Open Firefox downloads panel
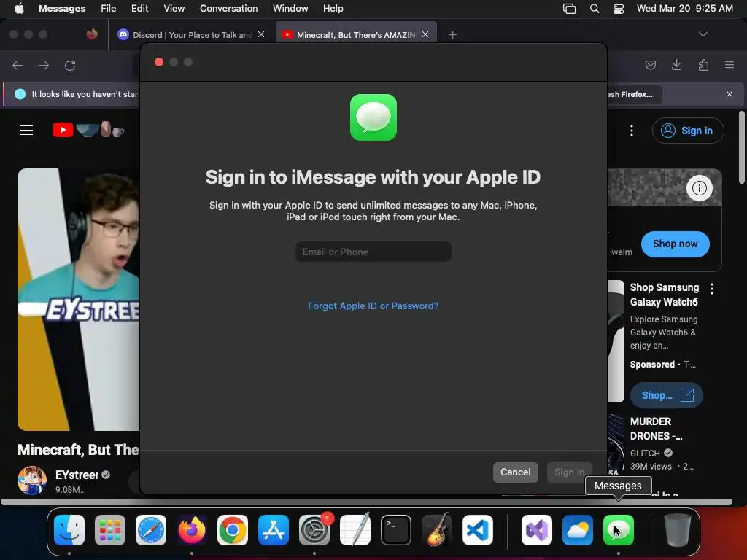Screen dimensions: 747x560 click(676, 65)
